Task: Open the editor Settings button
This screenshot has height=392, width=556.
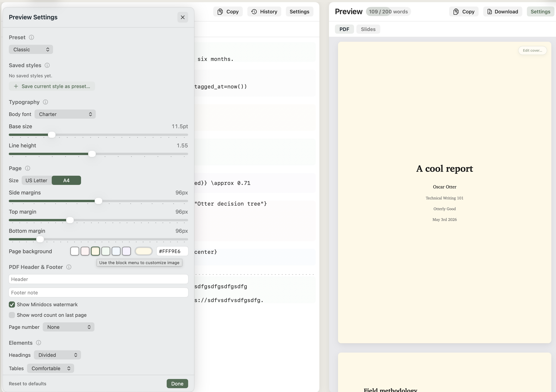Action: [x=299, y=12]
